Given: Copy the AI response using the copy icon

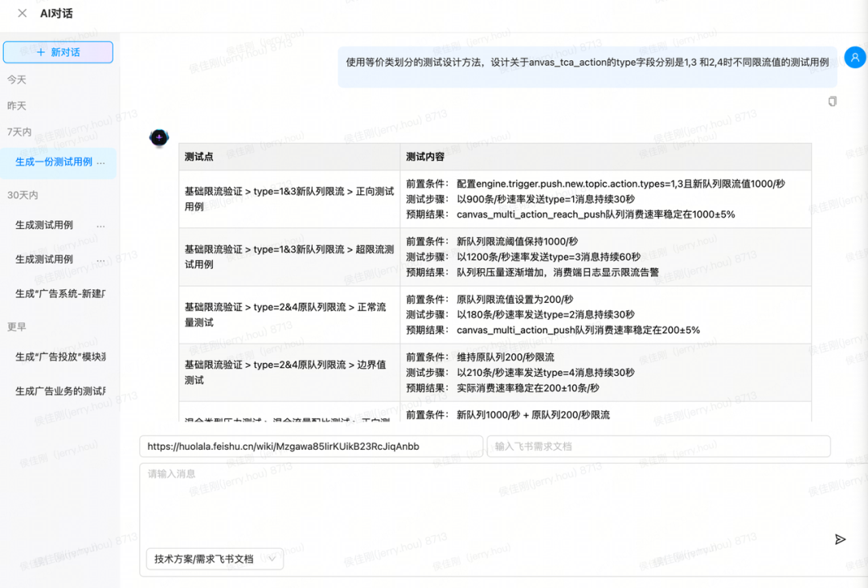Looking at the screenshot, I should tap(832, 101).
